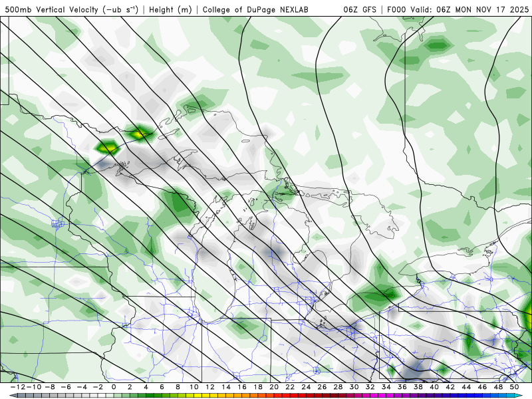This screenshot has width=532, height=399.
Task: Select the 36 value on the color scale
Action: [402, 387]
